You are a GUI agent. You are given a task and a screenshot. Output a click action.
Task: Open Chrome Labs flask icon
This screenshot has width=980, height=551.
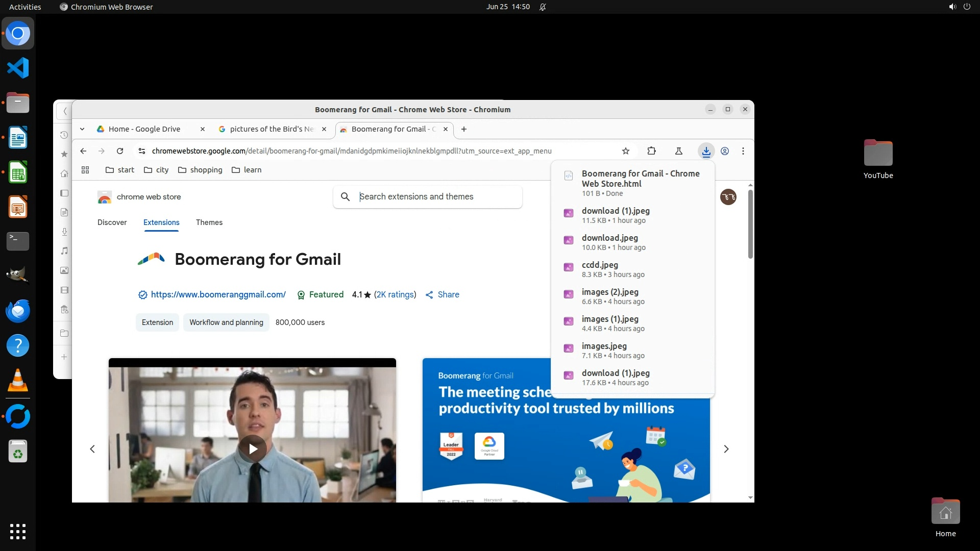678,151
